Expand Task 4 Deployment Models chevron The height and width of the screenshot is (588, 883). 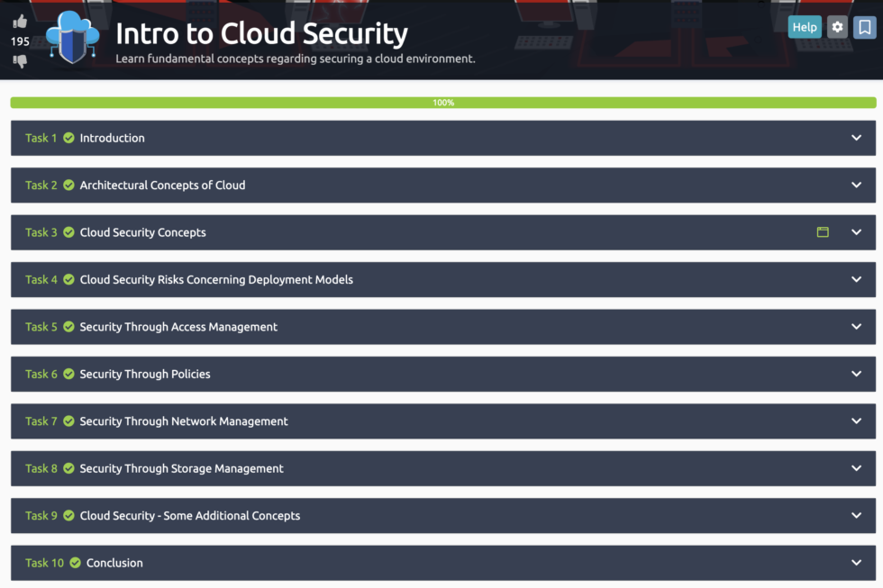(x=857, y=279)
